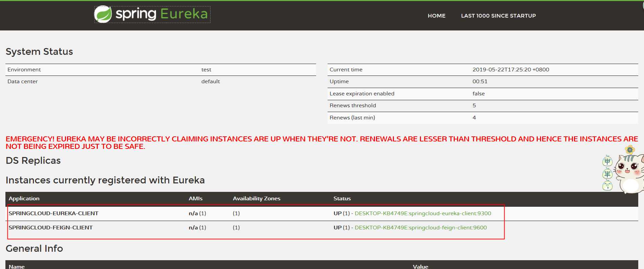Click Instances currently registered with Eureka heading
Viewport: 644px width, 269px height.
(105, 180)
